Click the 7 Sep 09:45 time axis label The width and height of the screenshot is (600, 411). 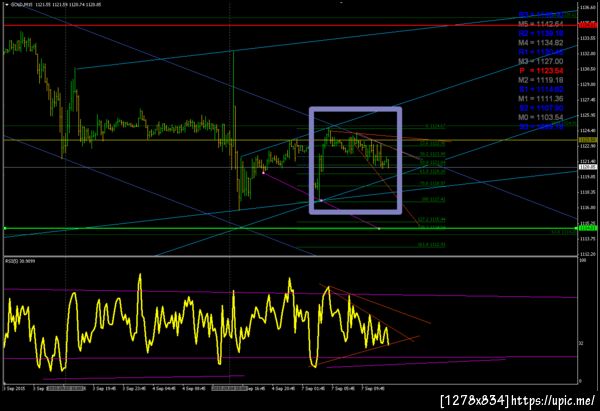pyautogui.click(x=373, y=388)
